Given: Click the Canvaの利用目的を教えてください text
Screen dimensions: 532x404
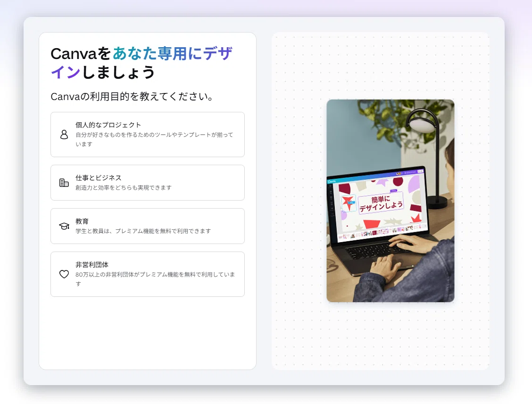Looking at the screenshot, I should [132, 96].
